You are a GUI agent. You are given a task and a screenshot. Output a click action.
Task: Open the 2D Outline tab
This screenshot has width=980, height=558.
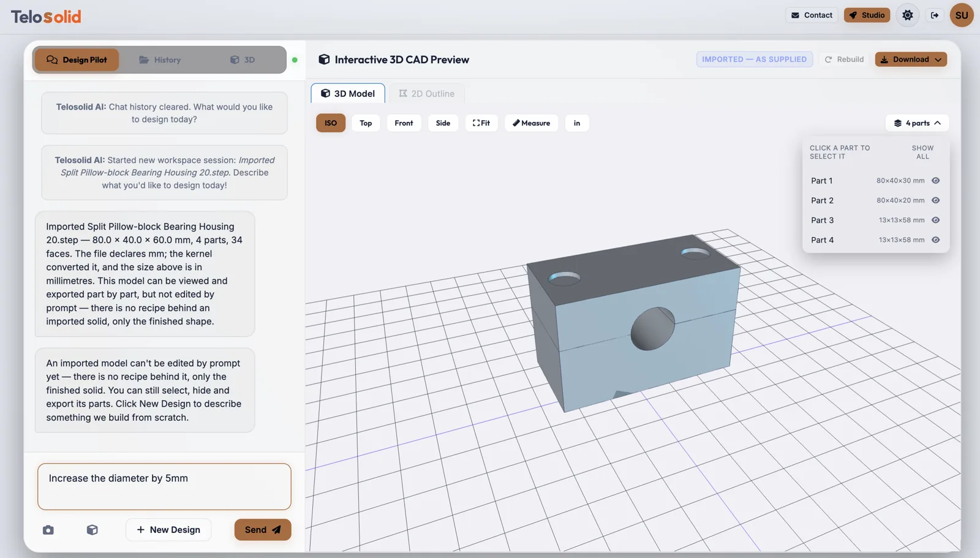427,94
